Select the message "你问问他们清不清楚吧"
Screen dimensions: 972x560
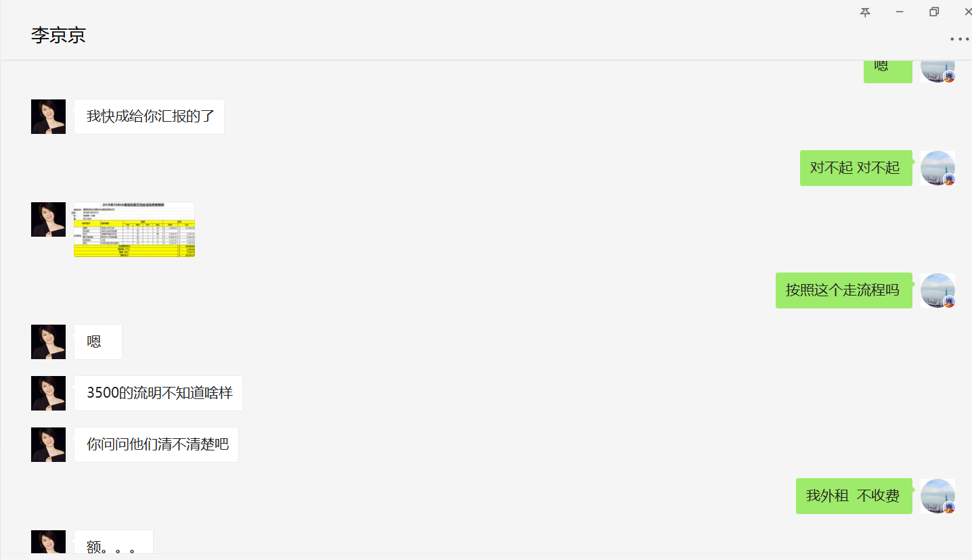[156, 444]
